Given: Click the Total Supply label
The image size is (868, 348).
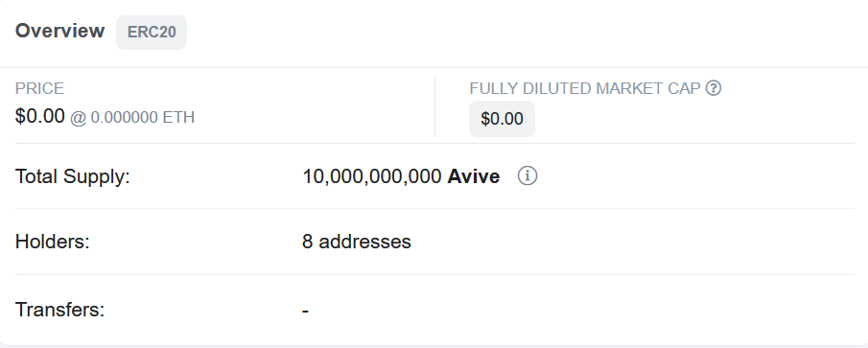Looking at the screenshot, I should tap(73, 176).
